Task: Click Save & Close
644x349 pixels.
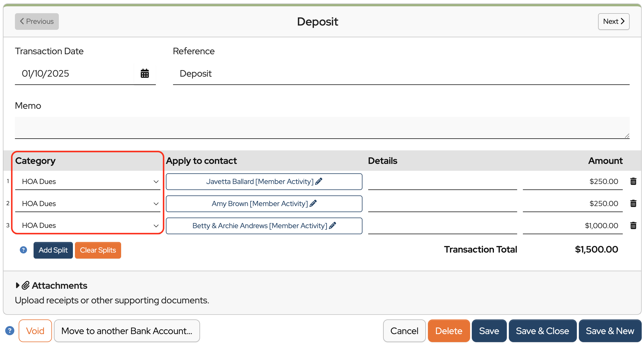Action: tap(542, 331)
